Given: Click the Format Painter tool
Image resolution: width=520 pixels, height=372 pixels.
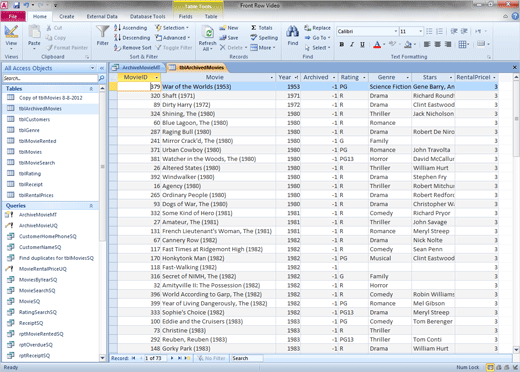Looking at the screenshot, I should click(x=67, y=48).
